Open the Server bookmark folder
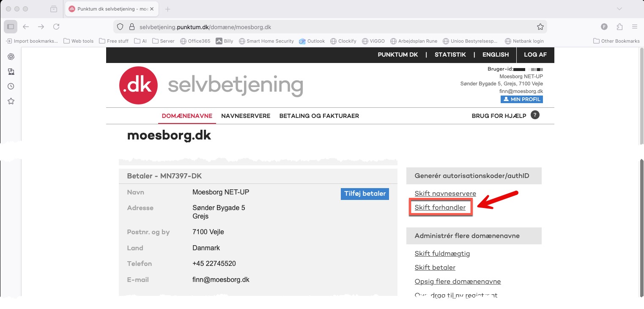644x309 pixels. point(163,41)
